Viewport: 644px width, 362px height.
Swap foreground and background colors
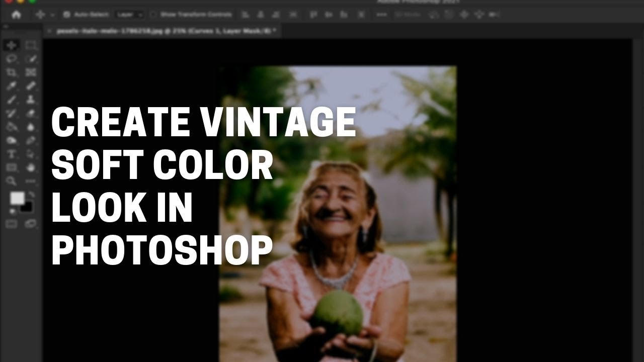[x=31, y=194]
